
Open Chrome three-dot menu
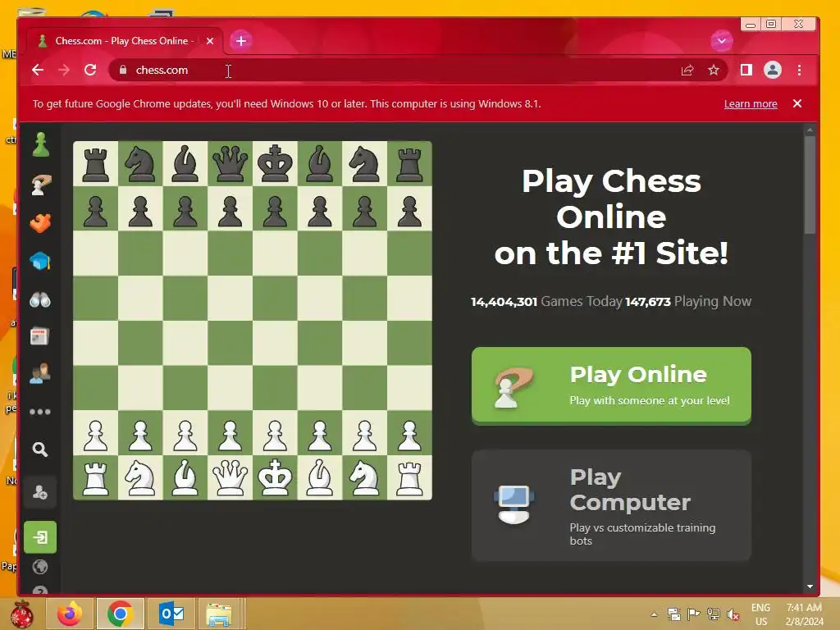click(799, 71)
